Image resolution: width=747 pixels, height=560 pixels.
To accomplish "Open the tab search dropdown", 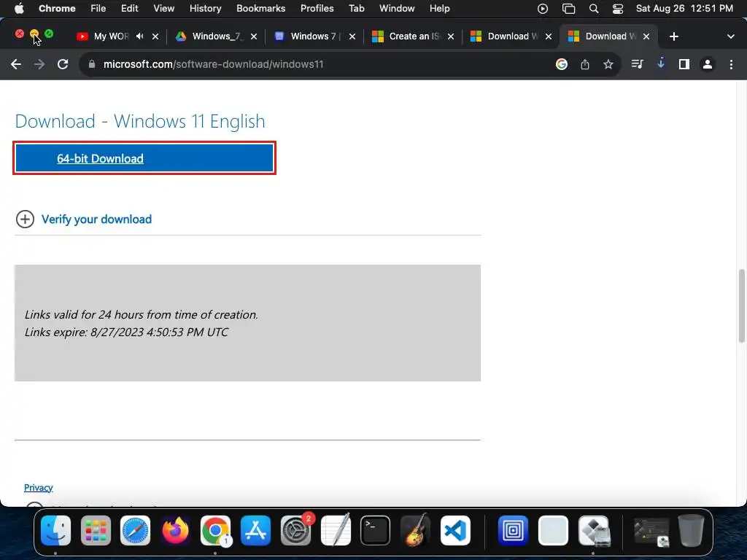I will coord(731,36).
